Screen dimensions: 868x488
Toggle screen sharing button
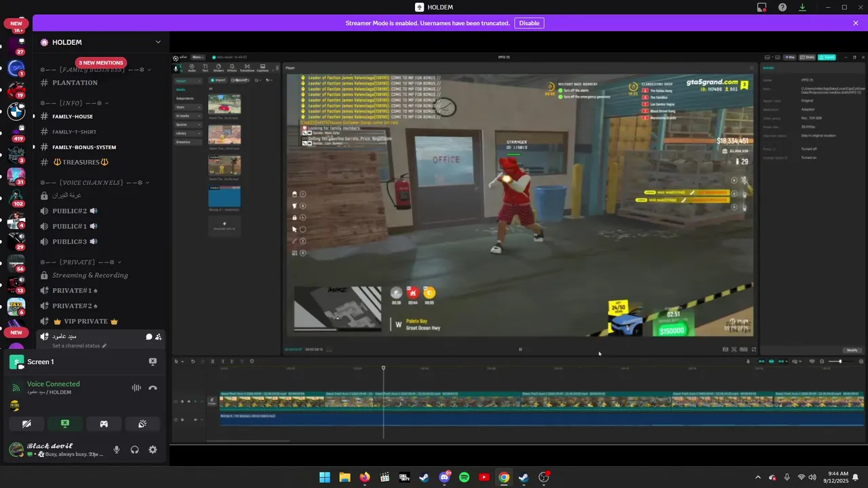point(65,424)
